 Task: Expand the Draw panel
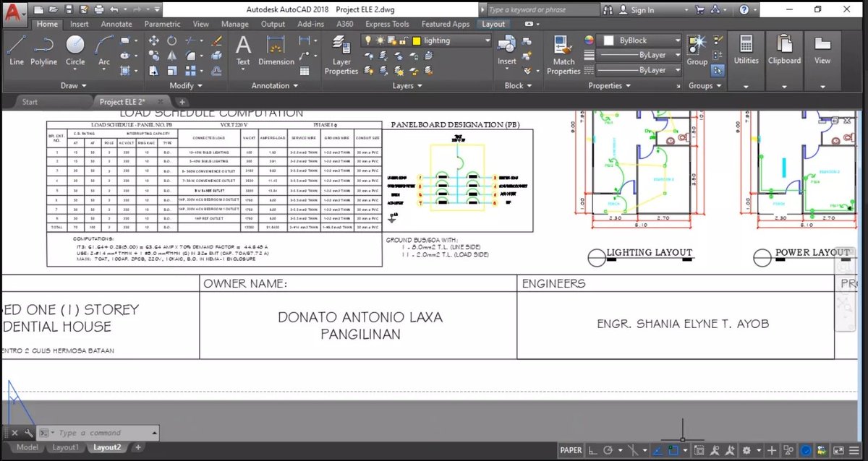point(73,85)
